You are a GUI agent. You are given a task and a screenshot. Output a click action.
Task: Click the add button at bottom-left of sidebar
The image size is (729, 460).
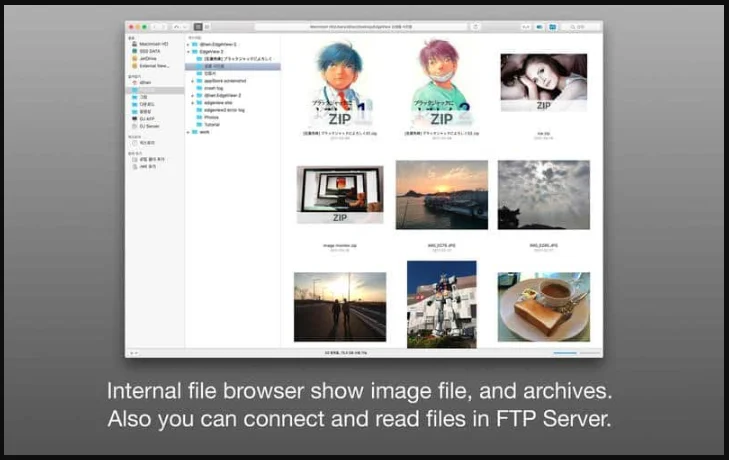[132, 353]
